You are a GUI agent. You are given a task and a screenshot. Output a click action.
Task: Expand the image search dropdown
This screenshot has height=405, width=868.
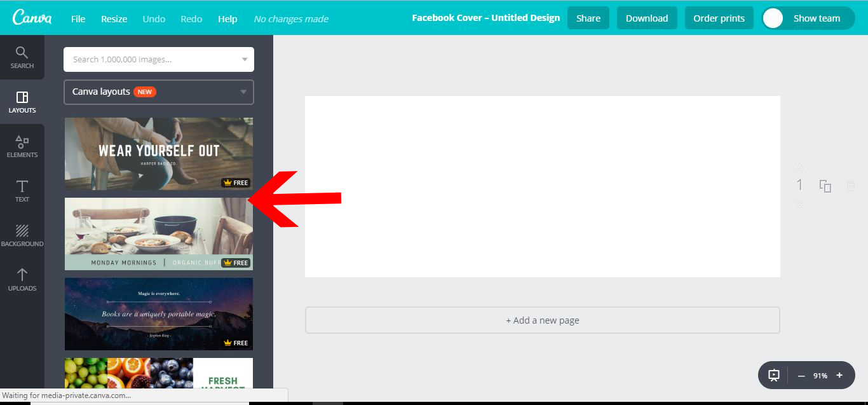244,59
